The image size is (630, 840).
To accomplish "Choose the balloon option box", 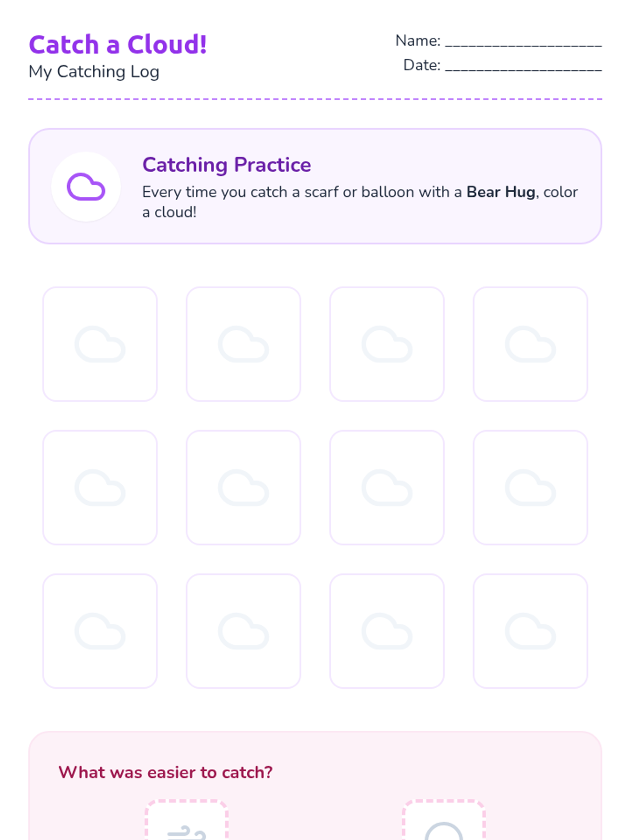I will [x=444, y=820].
